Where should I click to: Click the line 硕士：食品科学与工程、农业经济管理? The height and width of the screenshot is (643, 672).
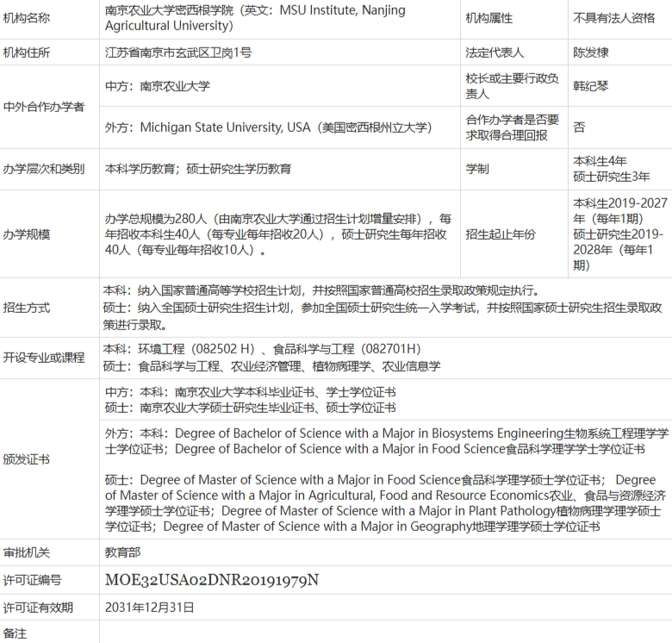click(271, 366)
